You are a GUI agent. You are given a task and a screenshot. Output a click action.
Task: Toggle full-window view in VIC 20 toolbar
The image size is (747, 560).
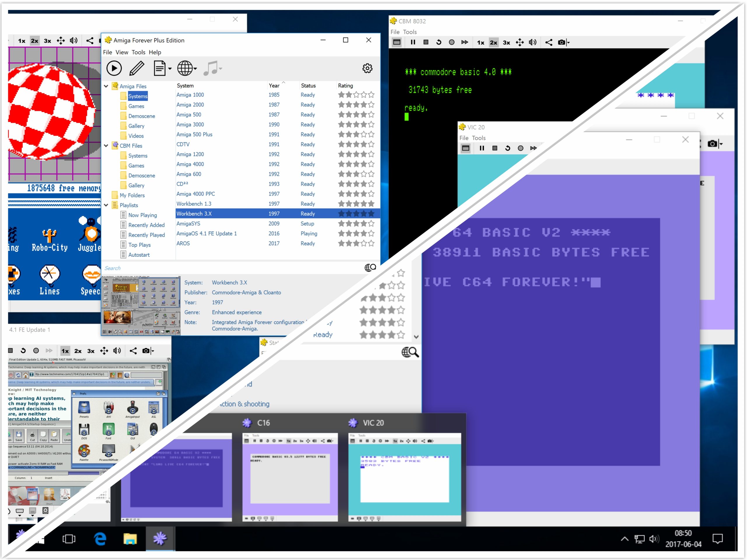[466, 148]
